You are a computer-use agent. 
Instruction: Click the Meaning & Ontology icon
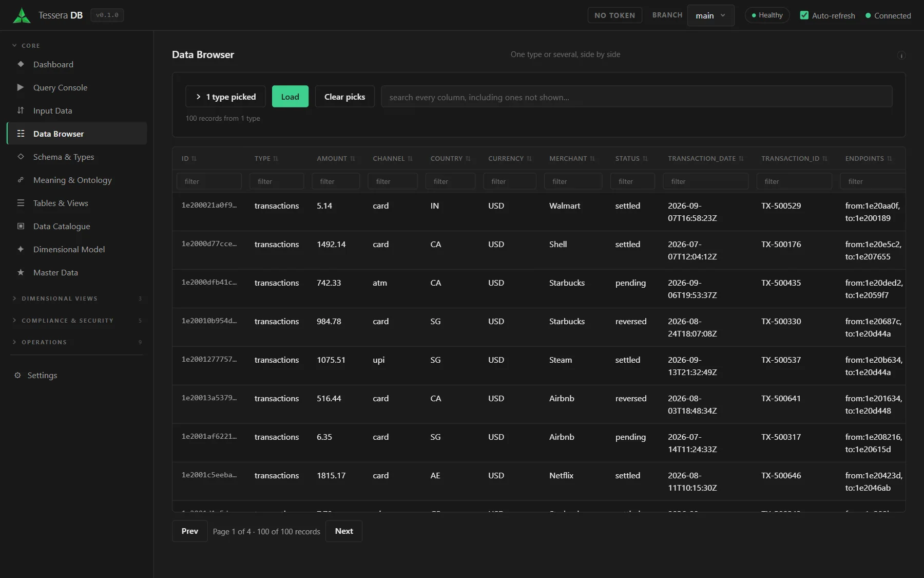click(21, 180)
